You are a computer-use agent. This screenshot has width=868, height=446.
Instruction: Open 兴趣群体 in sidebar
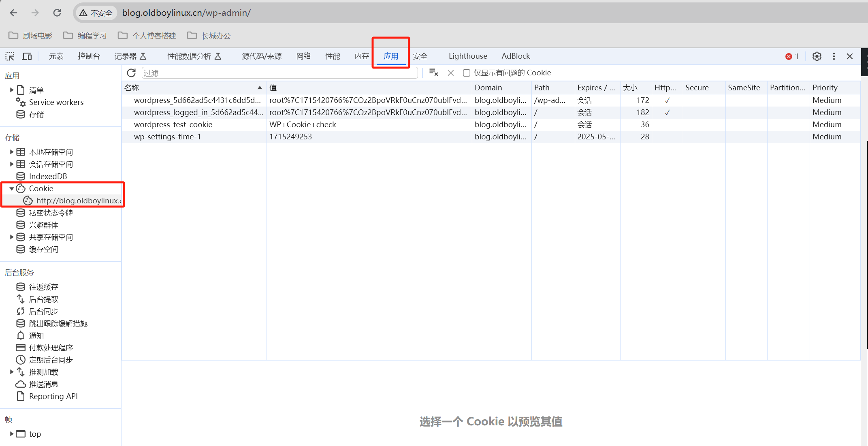(43, 225)
